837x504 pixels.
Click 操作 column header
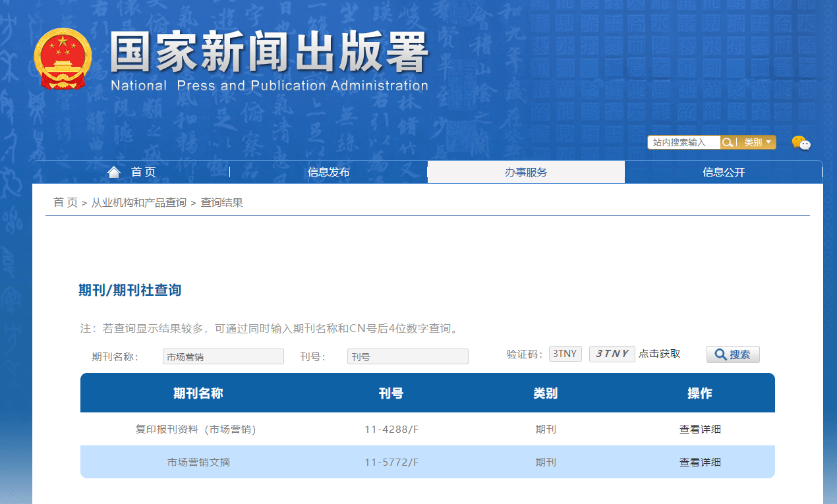[x=700, y=393]
